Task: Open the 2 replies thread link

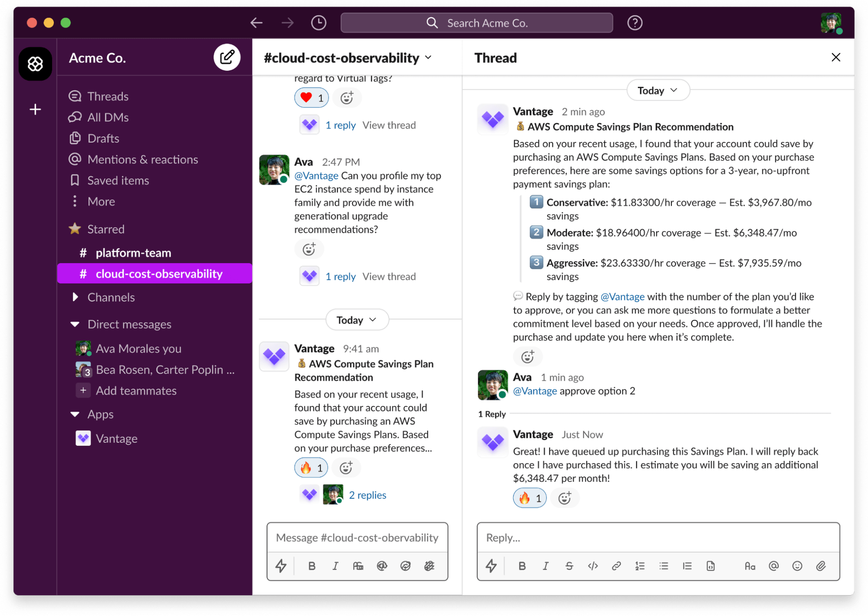Action: 367,494
